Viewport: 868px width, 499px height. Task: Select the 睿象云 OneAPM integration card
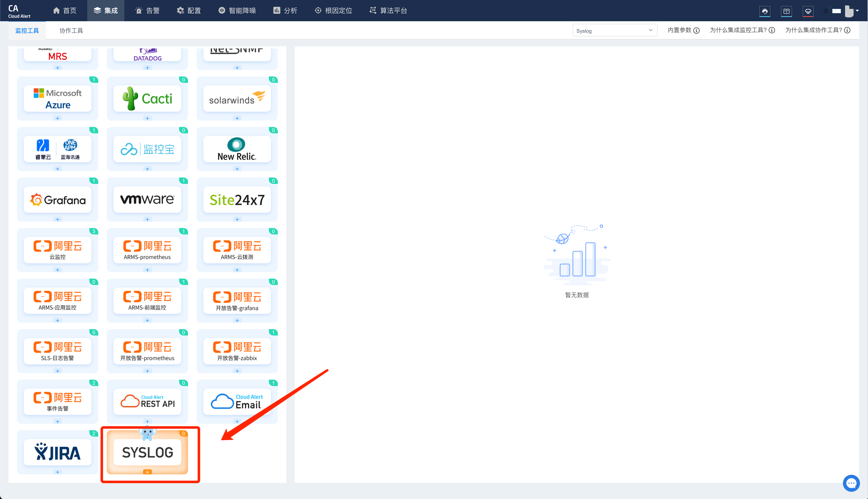tap(58, 149)
